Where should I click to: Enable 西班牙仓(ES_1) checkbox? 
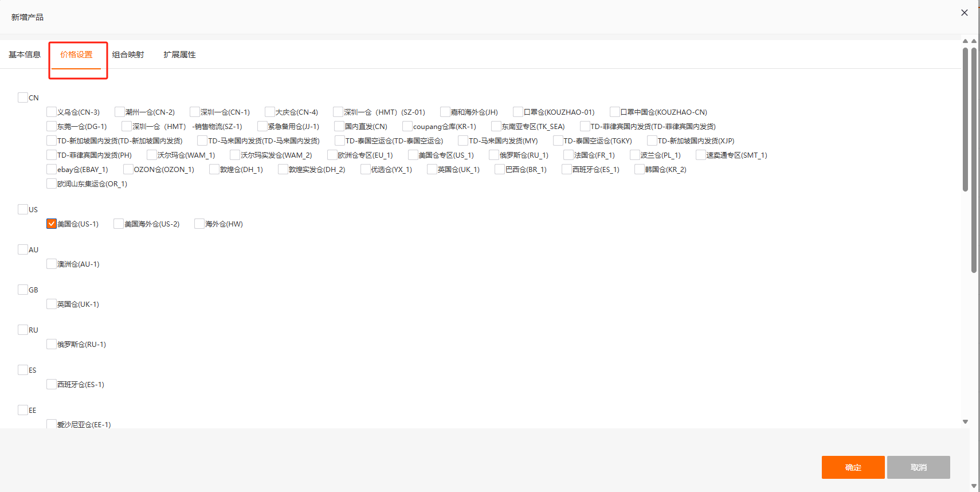click(x=567, y=169)
